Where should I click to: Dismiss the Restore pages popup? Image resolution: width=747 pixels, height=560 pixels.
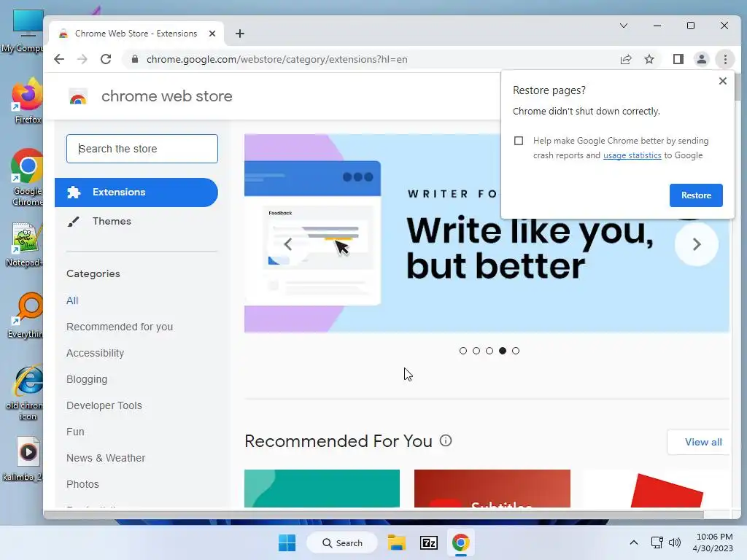coord(723,81)
